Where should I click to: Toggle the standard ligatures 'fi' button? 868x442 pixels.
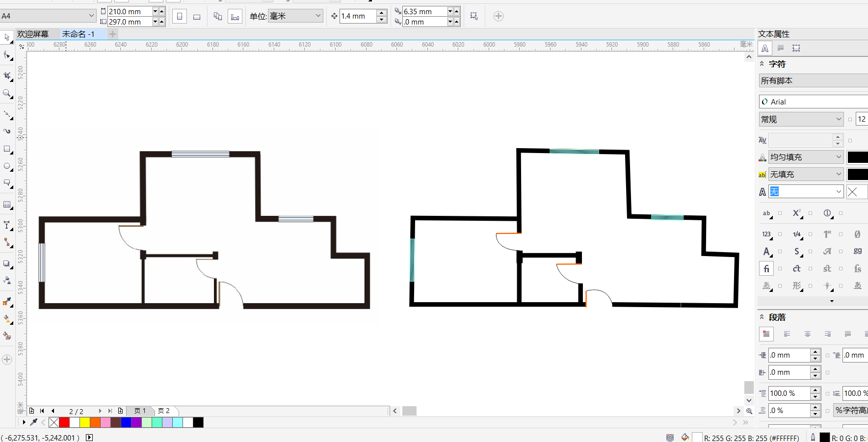[x=766, y=269]
